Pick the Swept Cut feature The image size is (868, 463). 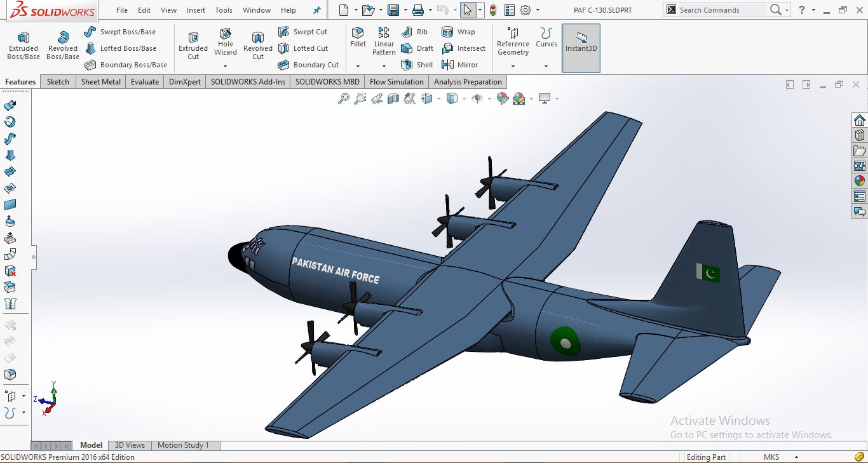(x=302, y=32)
